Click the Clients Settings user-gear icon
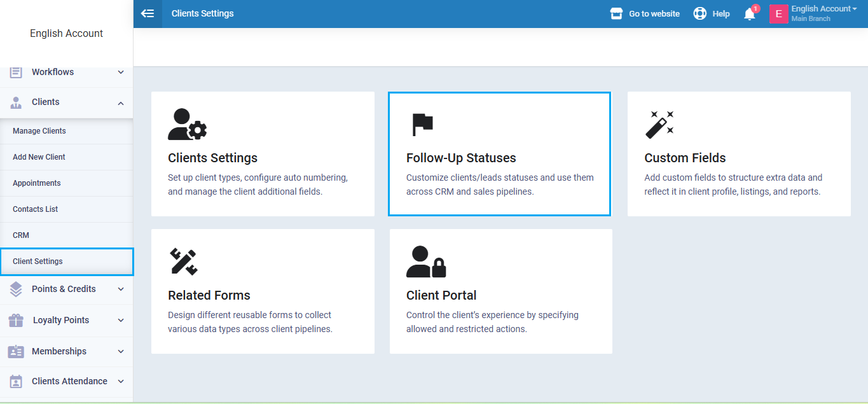 pyautogui.click(x=187, y=124)
